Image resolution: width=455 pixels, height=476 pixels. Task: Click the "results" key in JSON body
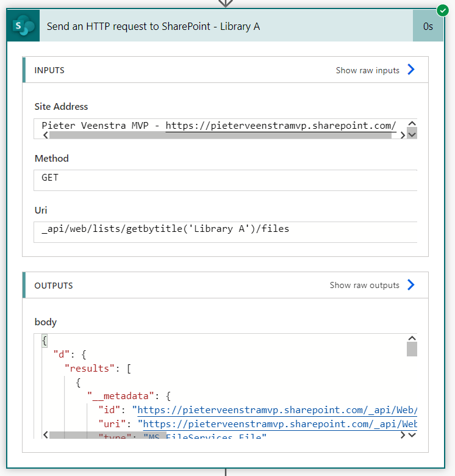click(x=90, y=369)
